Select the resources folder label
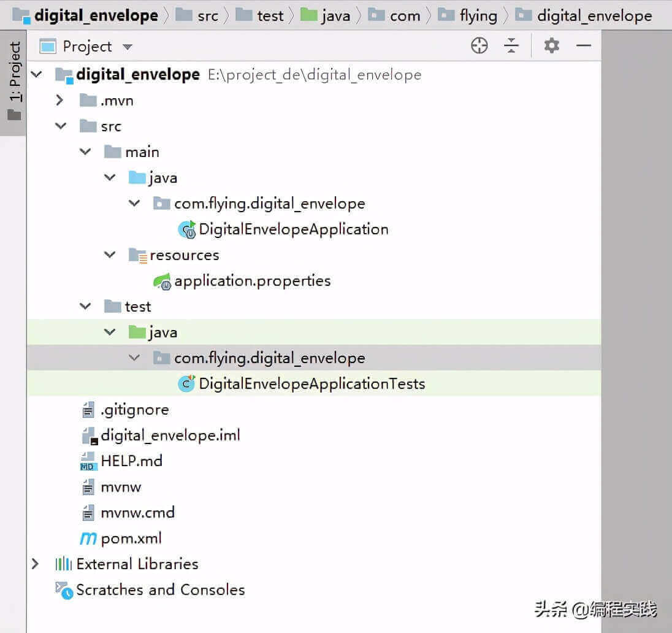Screen dimensions: 672x633 point(185,255)
